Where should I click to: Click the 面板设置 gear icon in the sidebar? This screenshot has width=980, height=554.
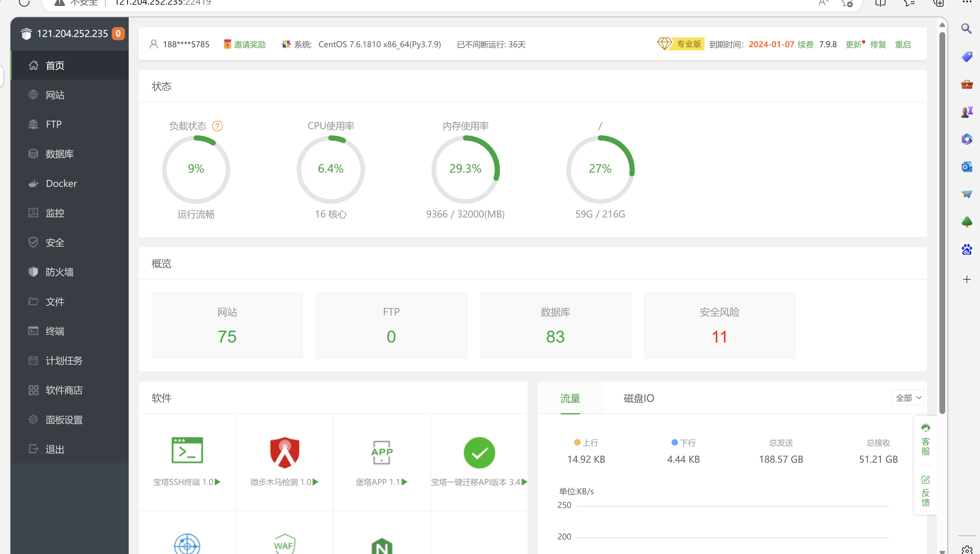coord(33,419)
